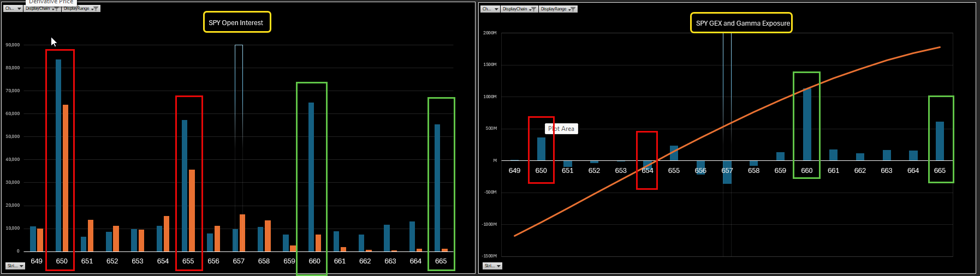This screenshot has width=980, height=276.
Task: Click the '90,000' value axis label
Action: (13, 45)
